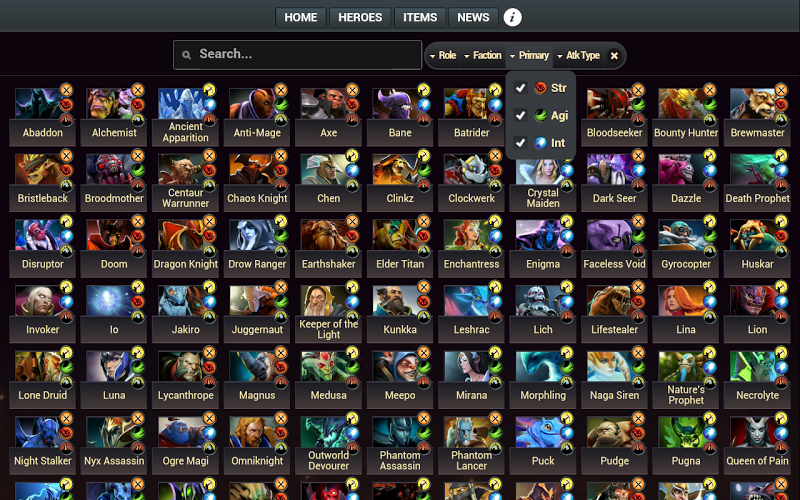Uncheck the Str primary attribute checkbox
This screenshot has height=500, width=800.
pos(520,88)
